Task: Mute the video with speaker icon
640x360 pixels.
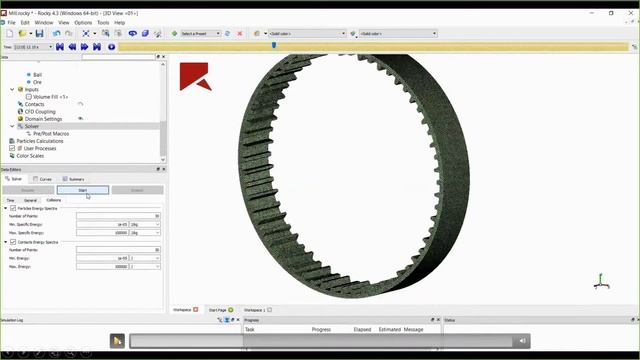Action: click(522, 341)
